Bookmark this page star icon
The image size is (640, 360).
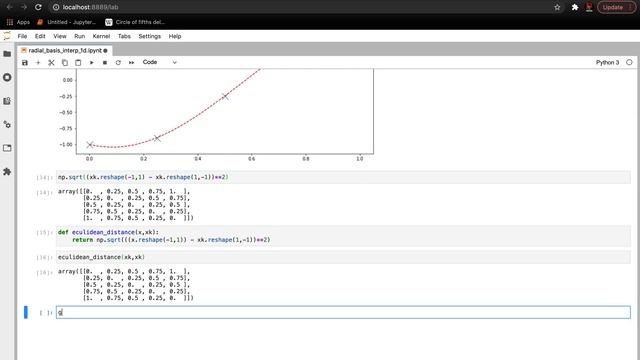point(557,7)
